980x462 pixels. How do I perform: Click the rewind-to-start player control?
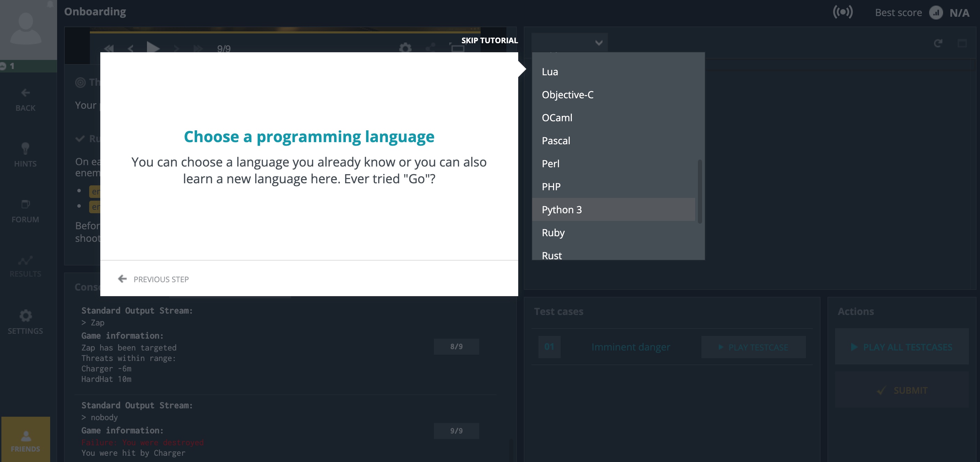[x=109, y=48]
